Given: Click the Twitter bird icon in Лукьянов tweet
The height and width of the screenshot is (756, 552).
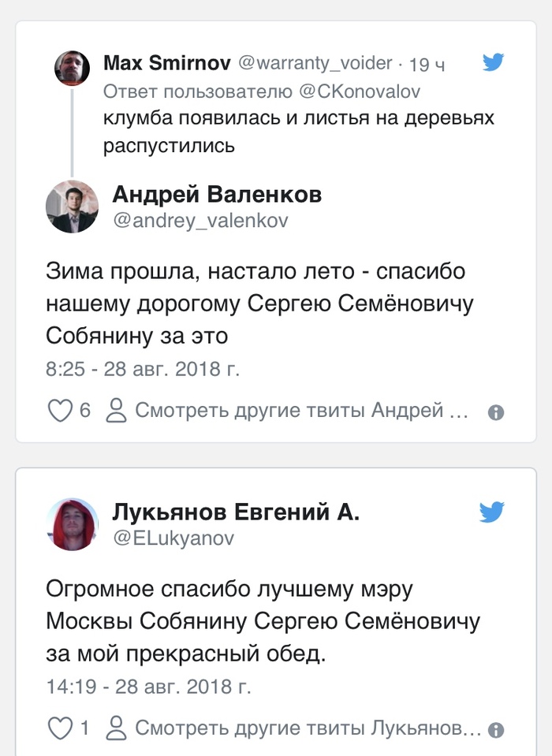Looking at the screenshot, I should [493, 512].
